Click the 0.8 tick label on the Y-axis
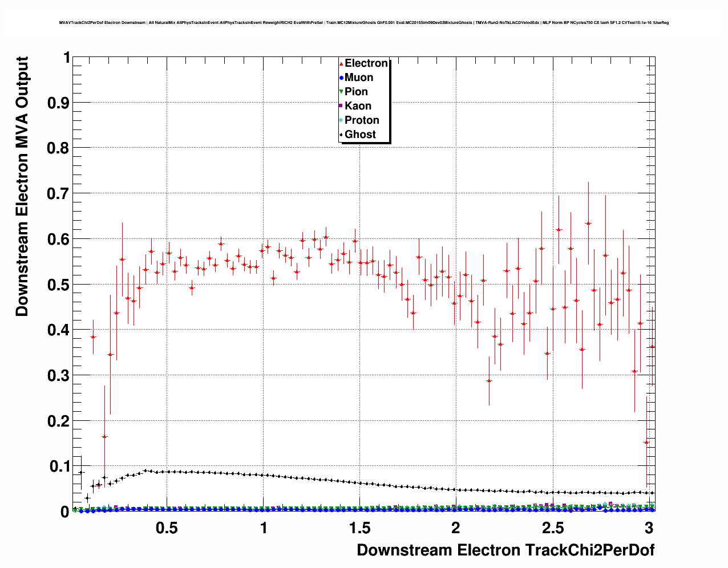The image size is (728, 568). pyautogui.click(x=57, y=148)
